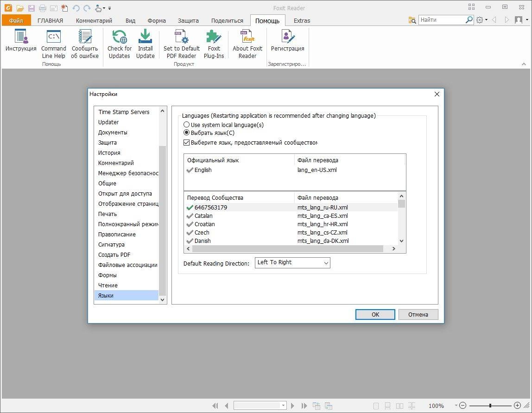Click the zoom slider handle
The height and width of the screenshot is (413, 532).
[x=490, y=406]
